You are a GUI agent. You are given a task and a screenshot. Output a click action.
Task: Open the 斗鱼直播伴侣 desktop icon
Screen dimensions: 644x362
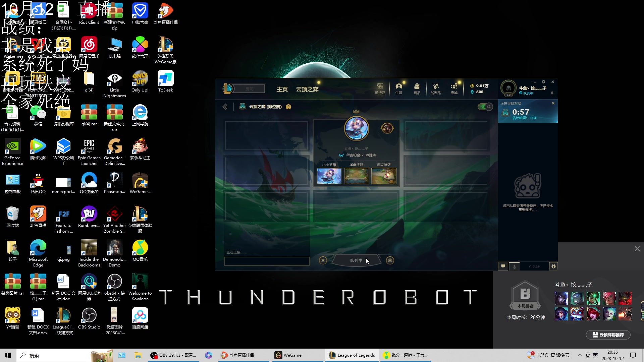point(166,14)
